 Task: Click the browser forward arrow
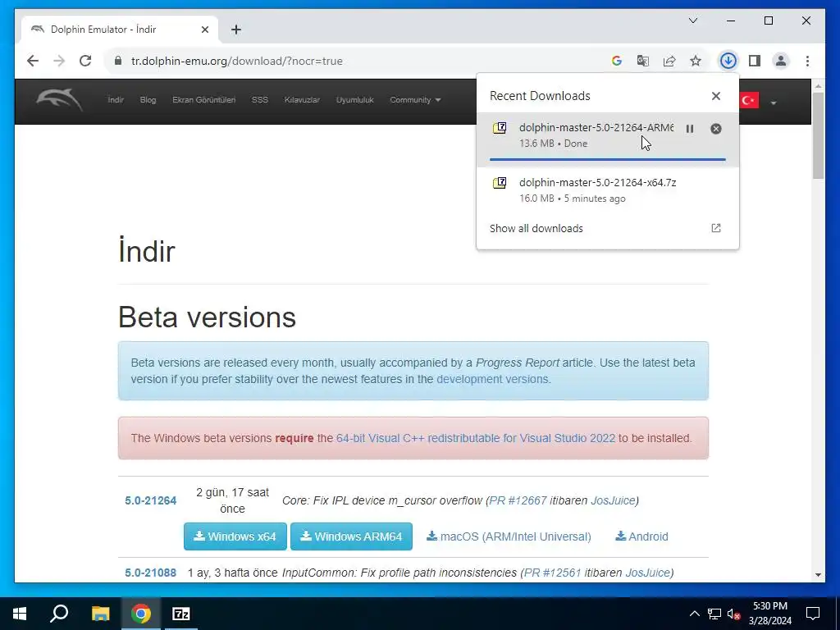[x=59, y=61]
